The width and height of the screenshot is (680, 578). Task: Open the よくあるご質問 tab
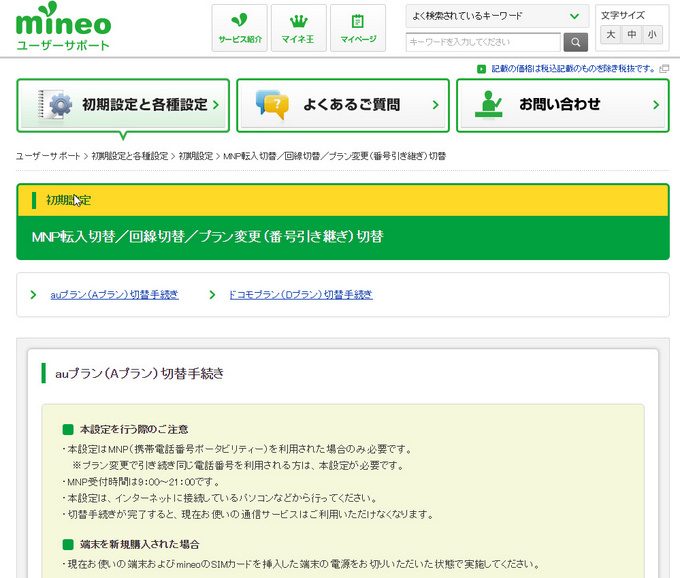[343, 105]
